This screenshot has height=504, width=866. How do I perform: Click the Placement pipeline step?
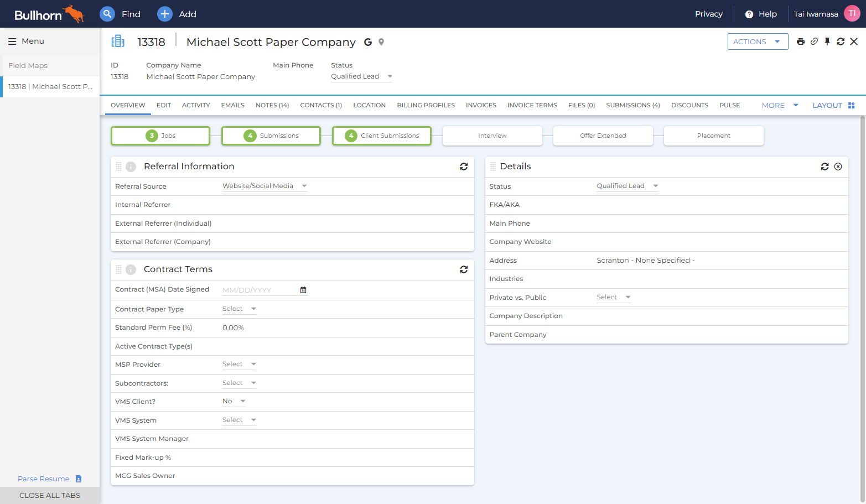(x=714, y=136)
